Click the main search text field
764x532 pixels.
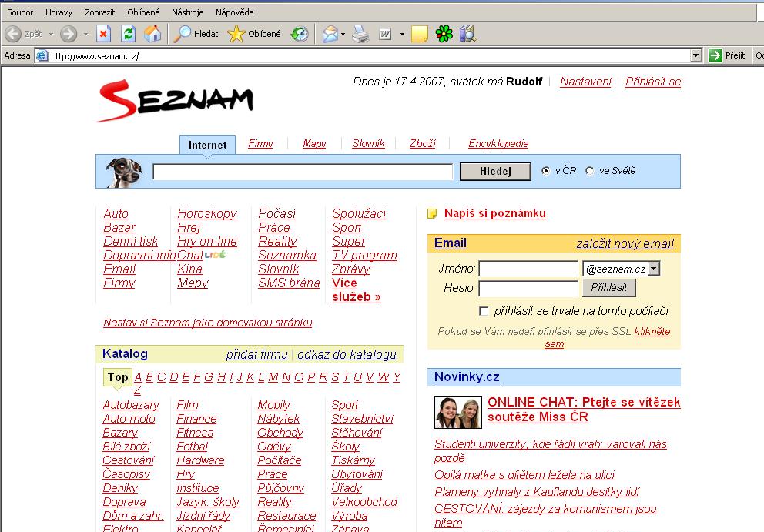point(303,172)
